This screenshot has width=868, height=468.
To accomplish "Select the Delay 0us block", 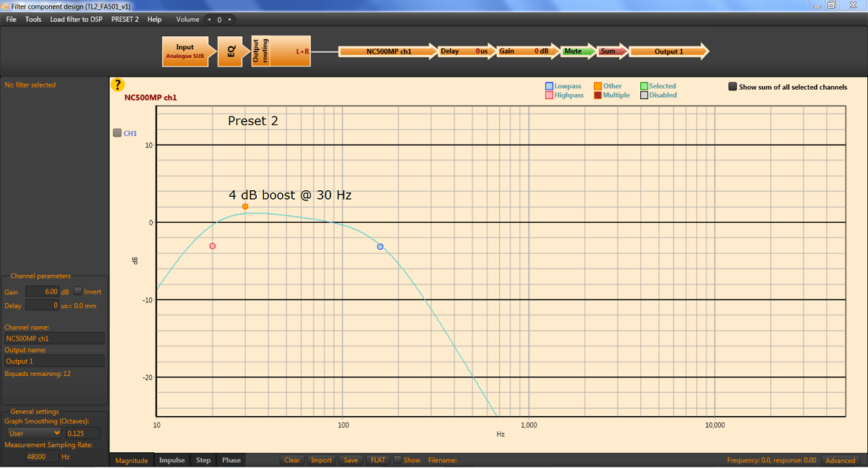I will point(467,51).
